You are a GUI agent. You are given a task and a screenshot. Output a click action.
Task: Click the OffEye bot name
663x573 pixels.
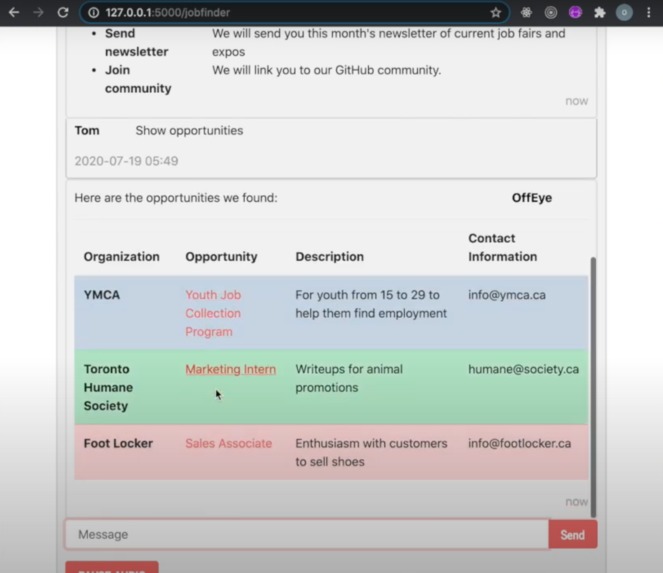point(531,198)
